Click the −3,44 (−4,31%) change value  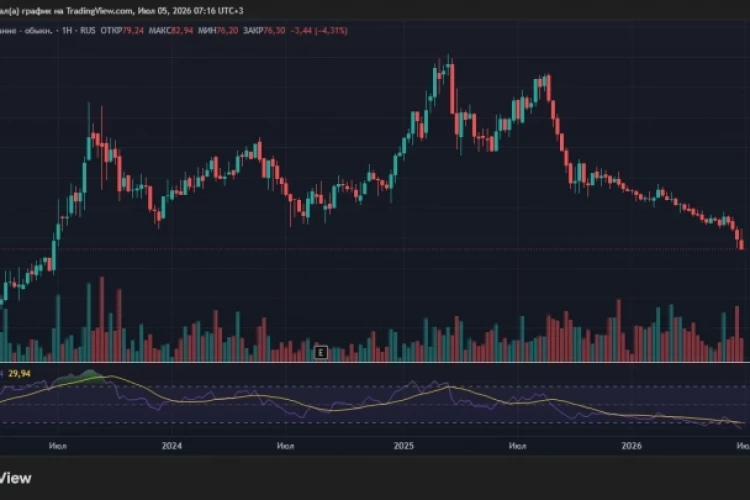[319, 31]
